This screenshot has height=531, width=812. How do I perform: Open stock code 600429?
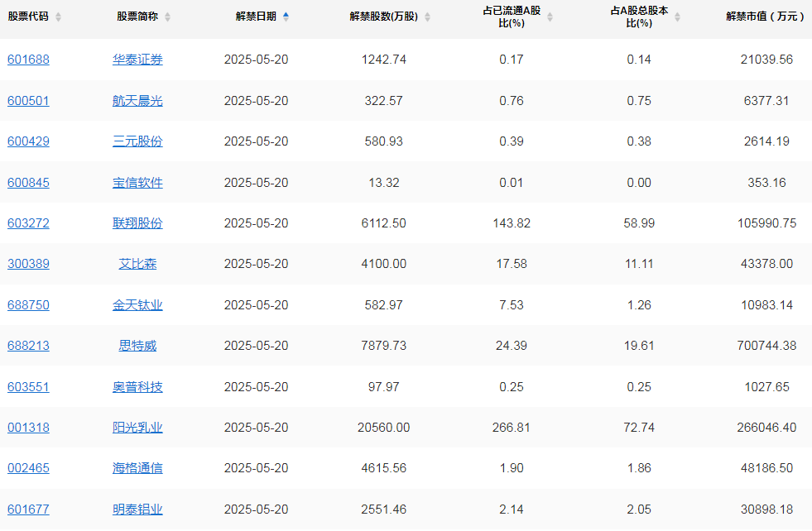[x=28, y=141]
